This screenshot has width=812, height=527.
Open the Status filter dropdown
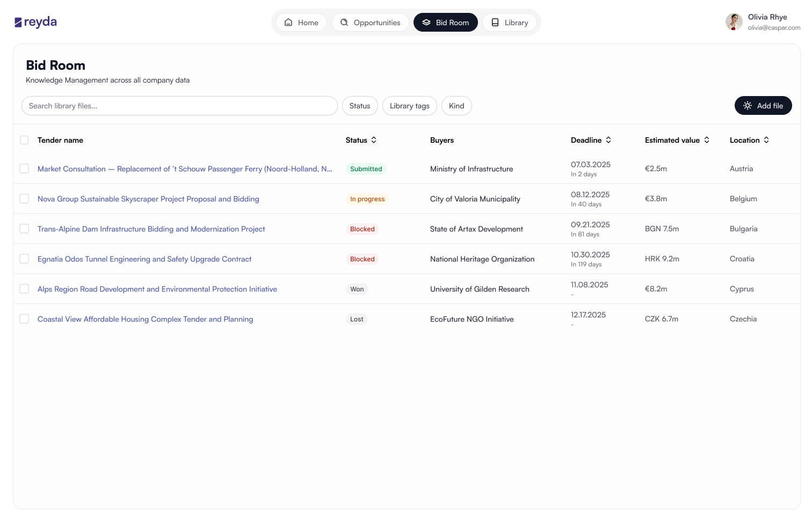360,106
